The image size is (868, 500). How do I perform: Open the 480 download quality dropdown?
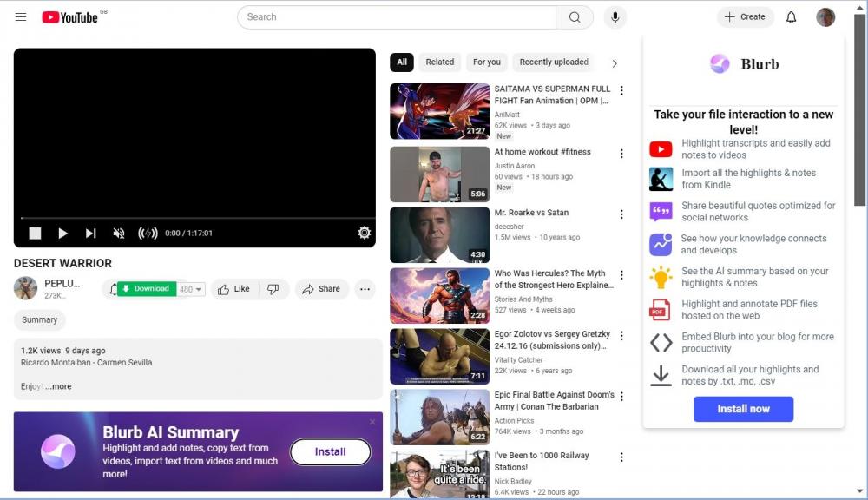[x=191, y=289]
